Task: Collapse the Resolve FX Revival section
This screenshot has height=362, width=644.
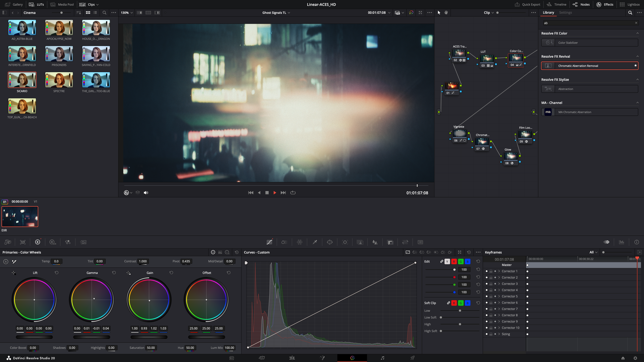Action: [638, 56]
